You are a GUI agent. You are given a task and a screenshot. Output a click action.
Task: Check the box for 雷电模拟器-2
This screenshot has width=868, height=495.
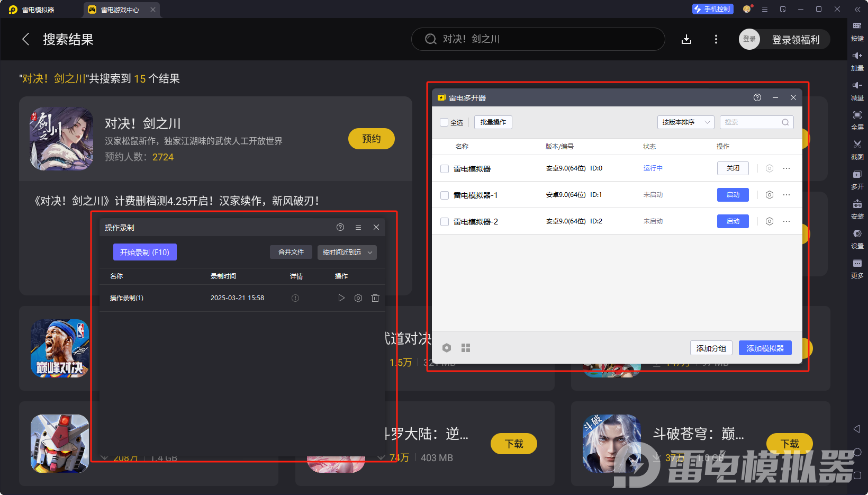tap(445, 222)
